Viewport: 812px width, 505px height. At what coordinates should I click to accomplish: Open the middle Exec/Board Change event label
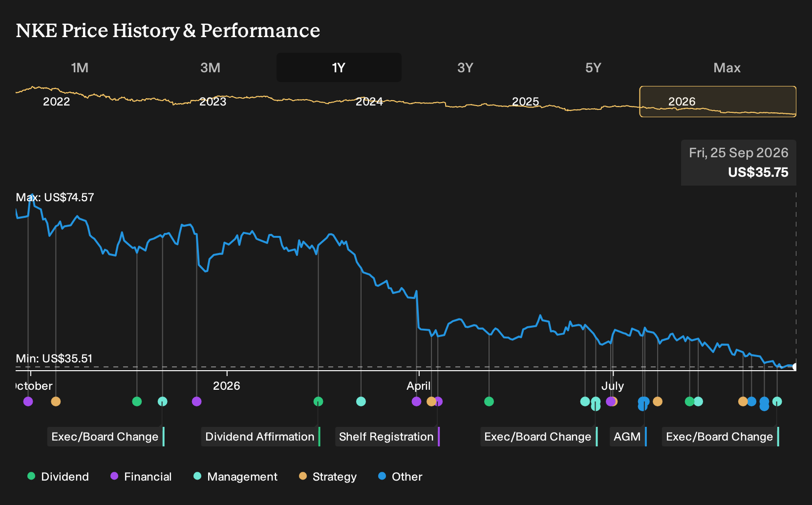pyautogui.click(x=538, y=437)
